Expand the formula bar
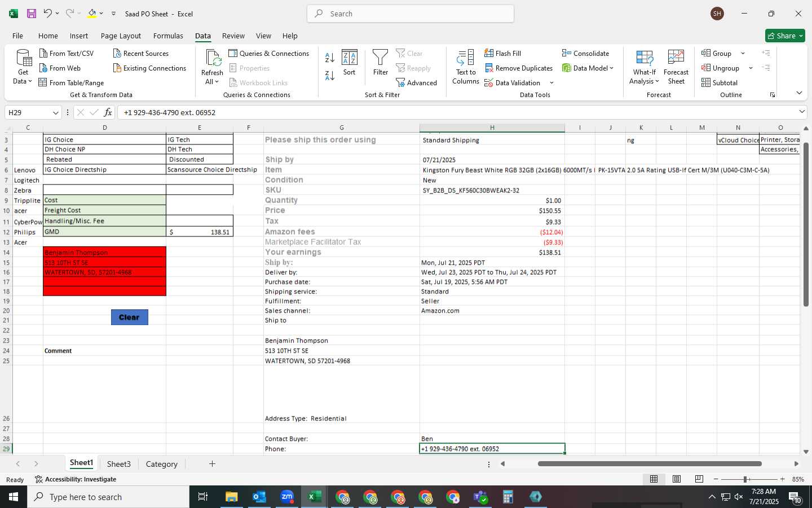 tap(802, 112)
